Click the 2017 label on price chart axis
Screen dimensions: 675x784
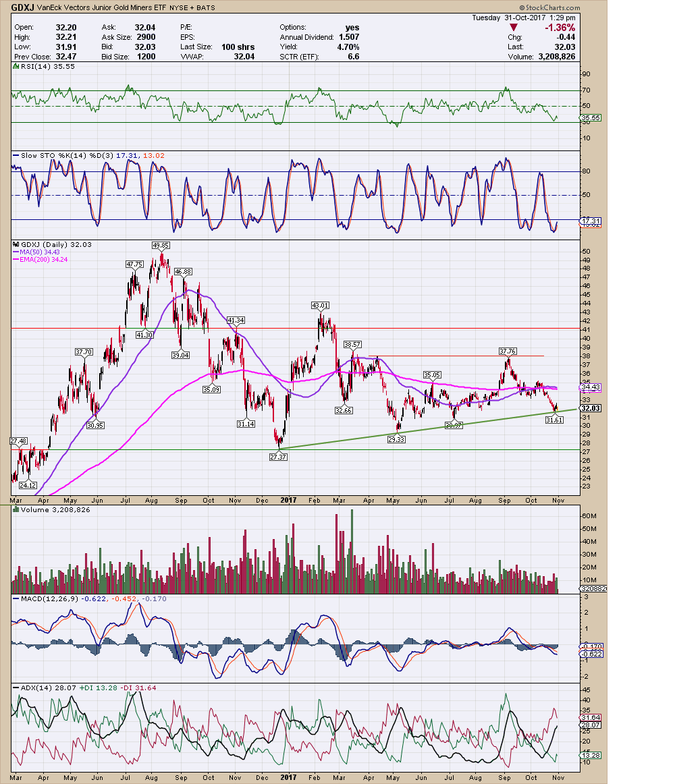tap(288, 500)
